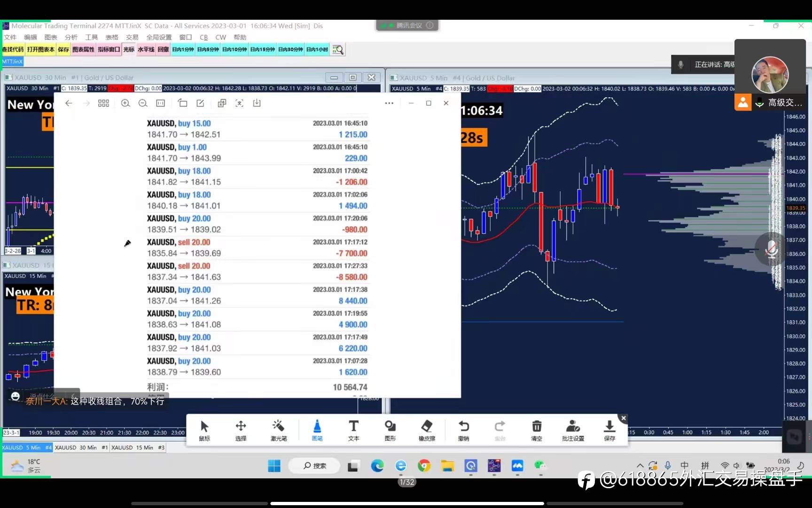Click the symbol search magnifier in trading toolbar
This screenshot has height=508, width=812.
coord(338,49)
